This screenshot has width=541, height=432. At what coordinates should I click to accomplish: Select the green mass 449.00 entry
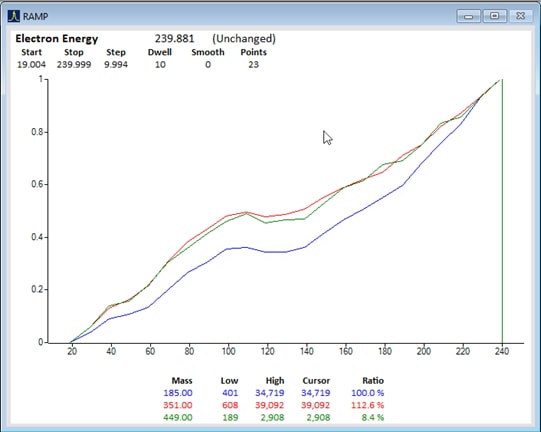178,418
